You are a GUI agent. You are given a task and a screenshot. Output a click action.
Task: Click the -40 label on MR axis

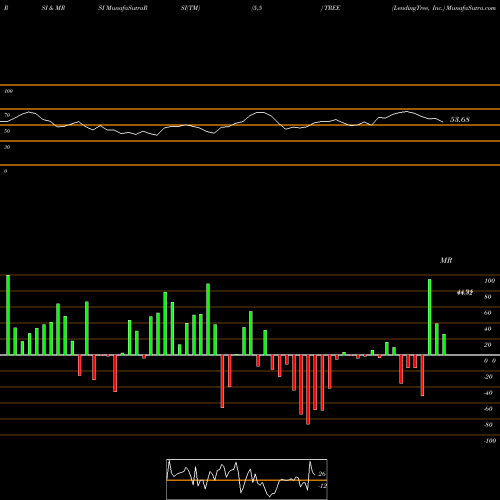point(488,393)
